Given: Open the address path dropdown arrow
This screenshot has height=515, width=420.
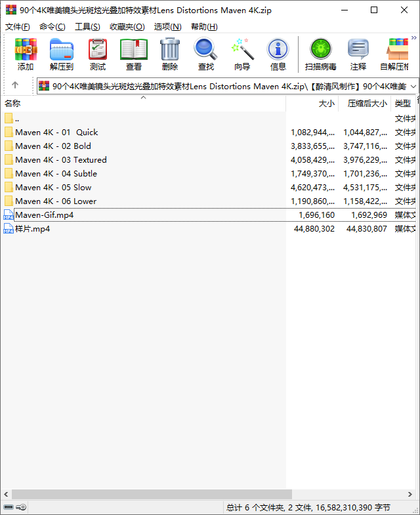Looking at the screenshot, I should click(413, 87).
